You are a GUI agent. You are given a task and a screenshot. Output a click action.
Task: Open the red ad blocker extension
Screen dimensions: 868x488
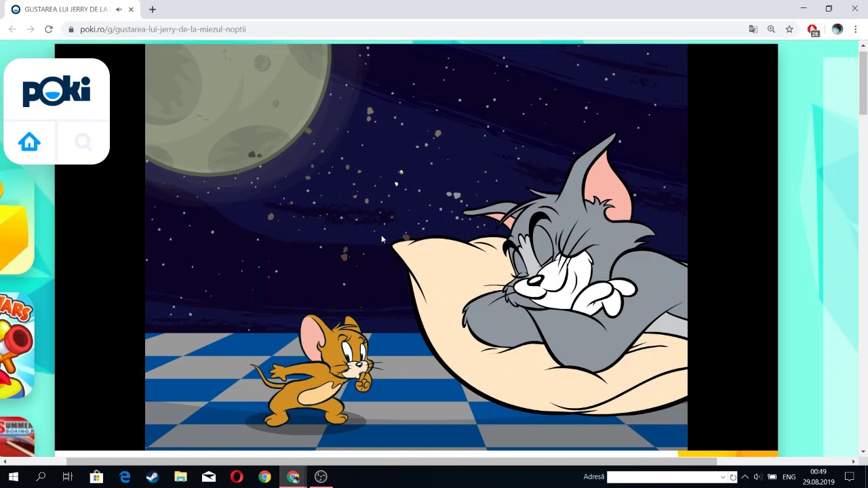click(812, 30)
